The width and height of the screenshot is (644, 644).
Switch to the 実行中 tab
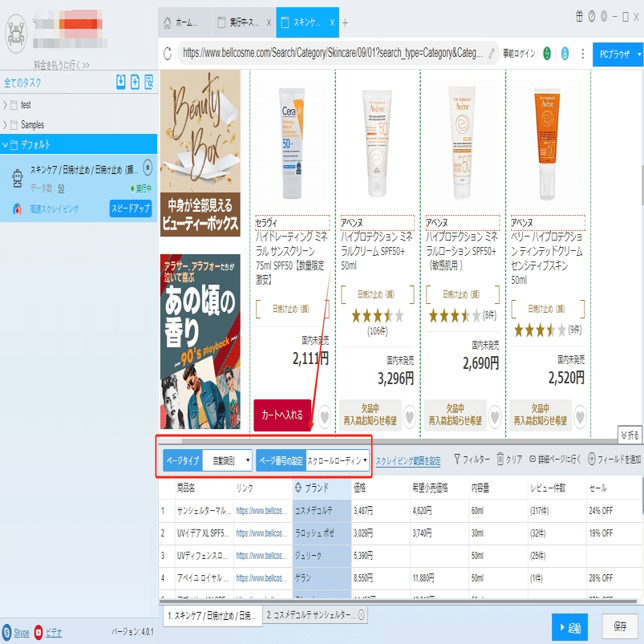244,22
